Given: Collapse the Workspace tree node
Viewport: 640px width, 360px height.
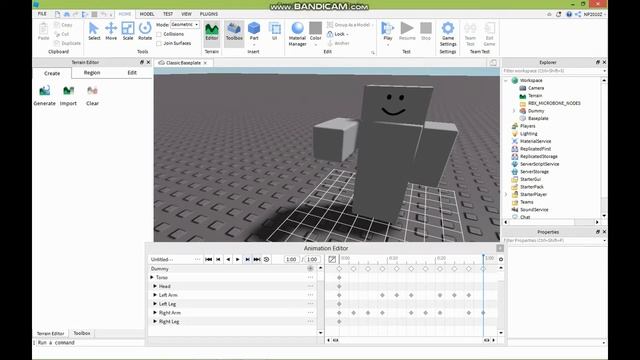Looking at the screenshot, I should tap(506, 80).
